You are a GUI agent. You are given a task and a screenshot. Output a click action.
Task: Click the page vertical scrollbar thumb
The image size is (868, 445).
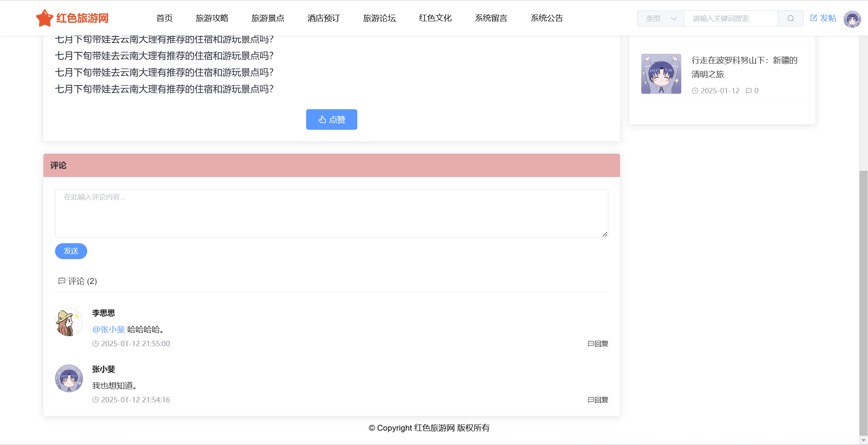point(863,302)
